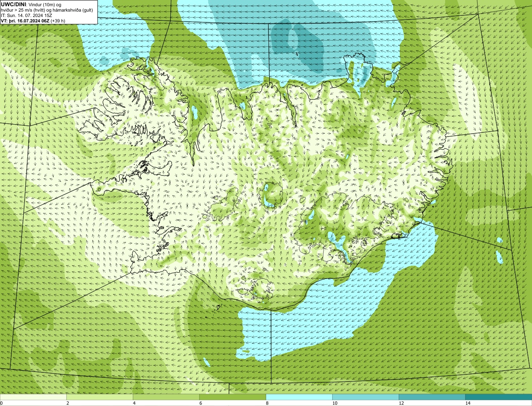Click the "hviður > 25 m/s" description line
This screenshot has height=406, width=532.
pos(47,10)
